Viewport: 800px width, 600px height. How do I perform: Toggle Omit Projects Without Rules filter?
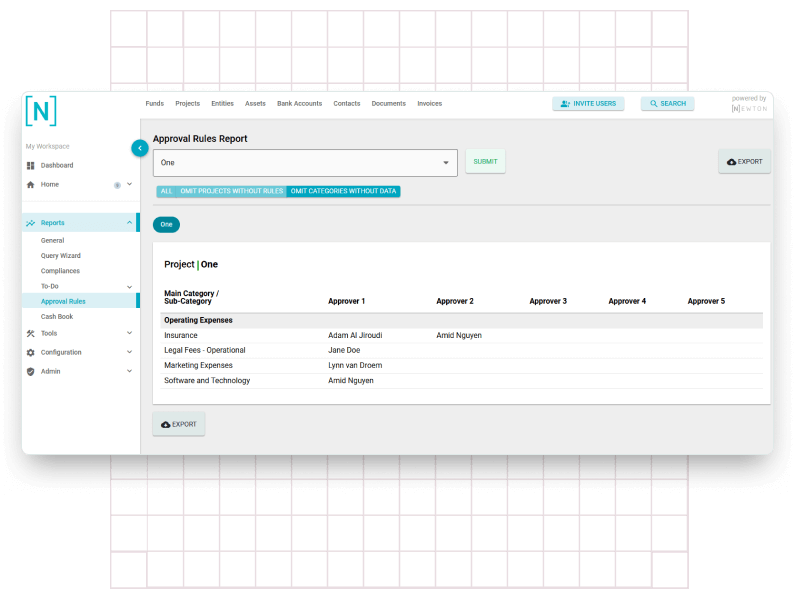231,191
